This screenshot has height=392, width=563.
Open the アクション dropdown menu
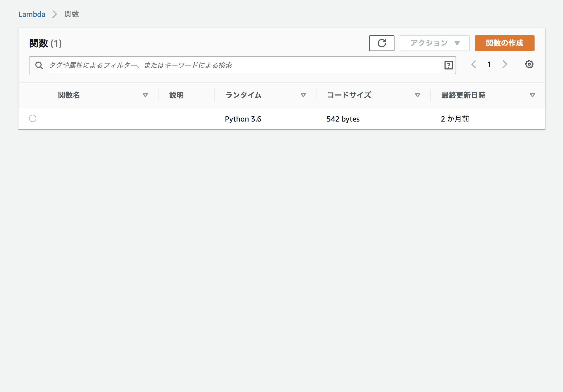[x=434, y=43]
